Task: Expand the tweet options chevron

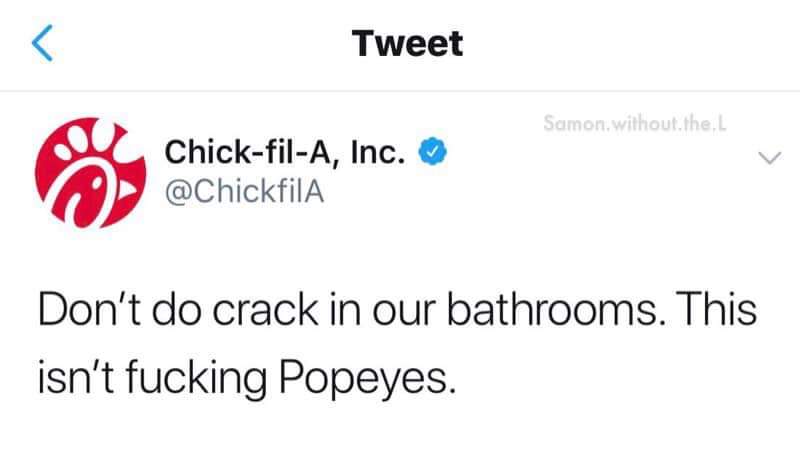Action: 768,158
